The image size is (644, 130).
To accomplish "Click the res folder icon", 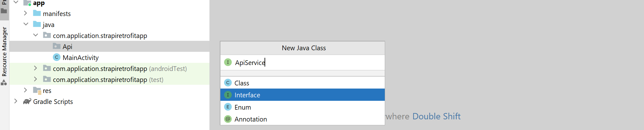I will [37, 91].
